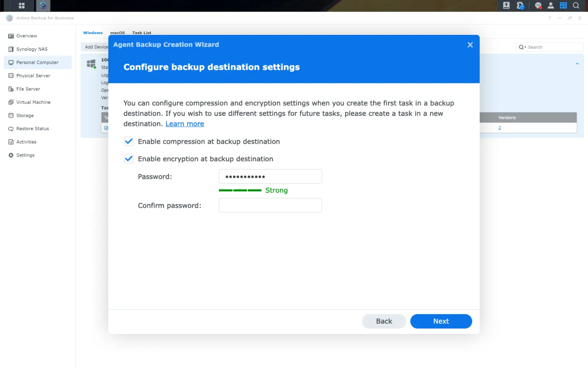Switch to the macOS tab

pos(117,33)
